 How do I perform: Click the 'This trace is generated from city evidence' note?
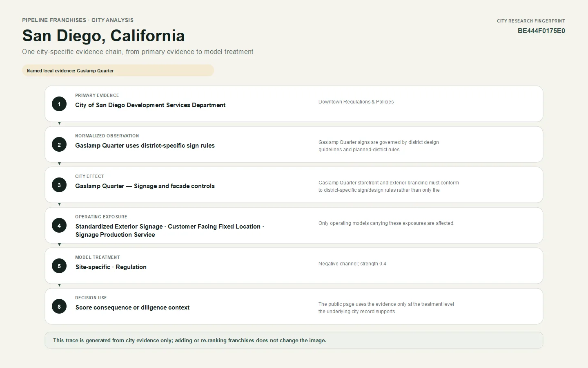[x=294, y=340]
